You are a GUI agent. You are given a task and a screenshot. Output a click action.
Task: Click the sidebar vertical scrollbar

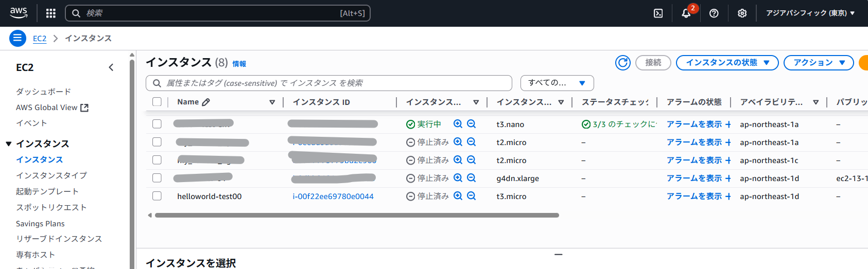tap(132, 165)
